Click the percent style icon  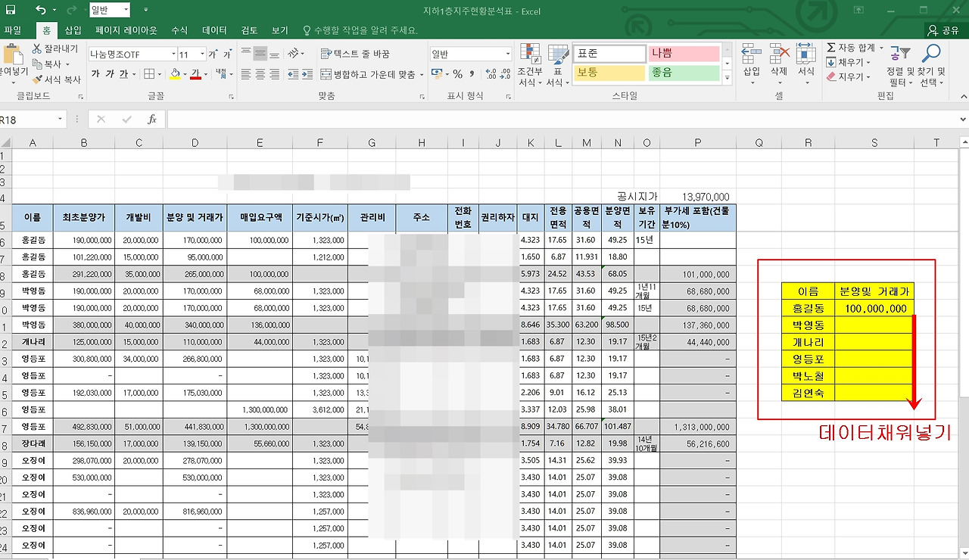click(x=458, y=74)
